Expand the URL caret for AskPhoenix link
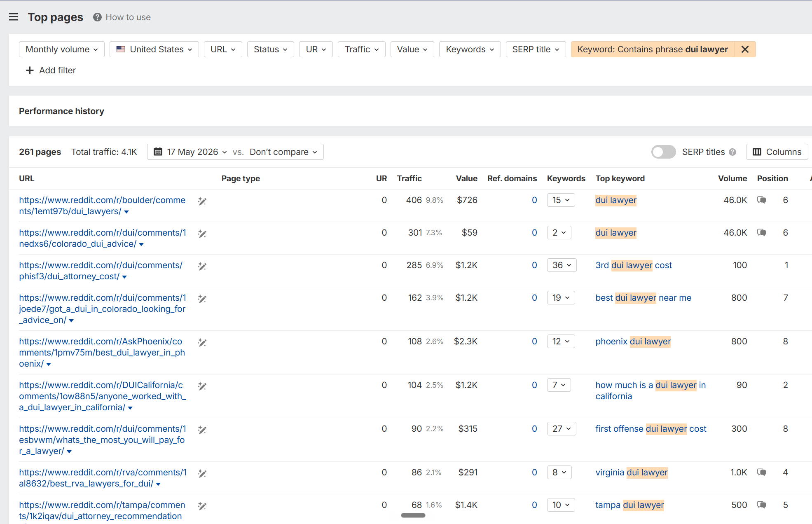 (49, 365)
